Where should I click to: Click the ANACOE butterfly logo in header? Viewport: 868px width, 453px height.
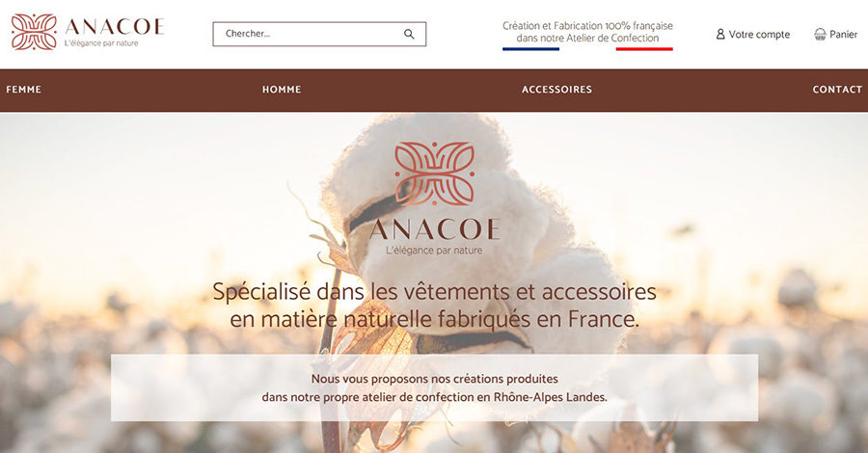pyautogui.click(x=35, y=32)
